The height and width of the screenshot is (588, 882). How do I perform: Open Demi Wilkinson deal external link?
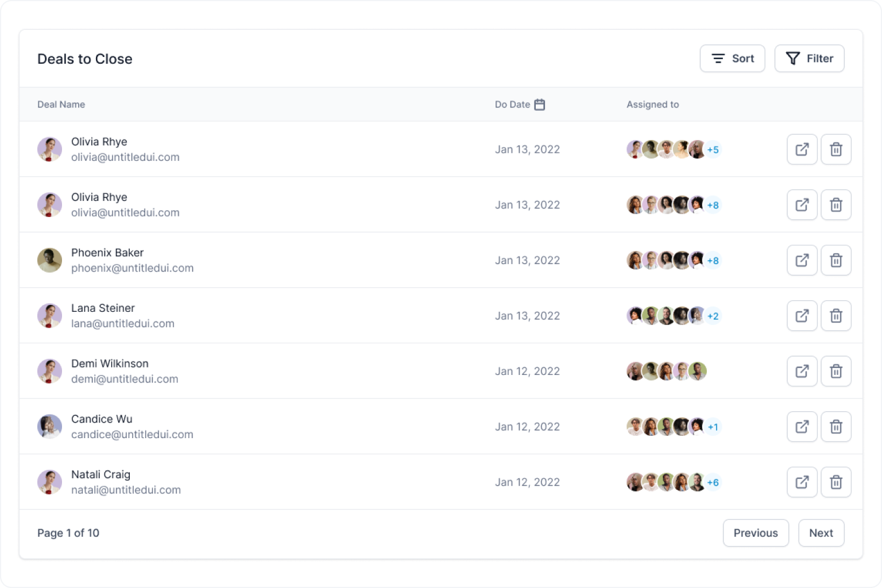tap(802, 371)
